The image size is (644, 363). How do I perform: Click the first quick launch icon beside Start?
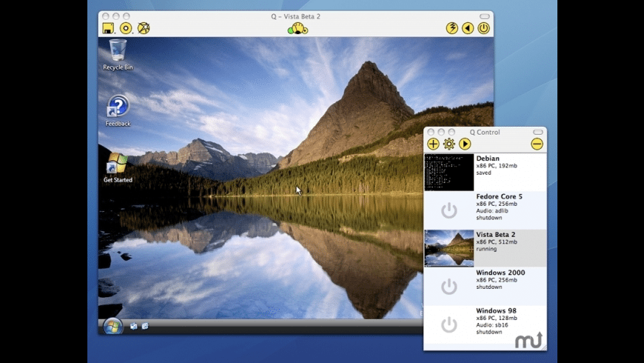pos(133,326)
